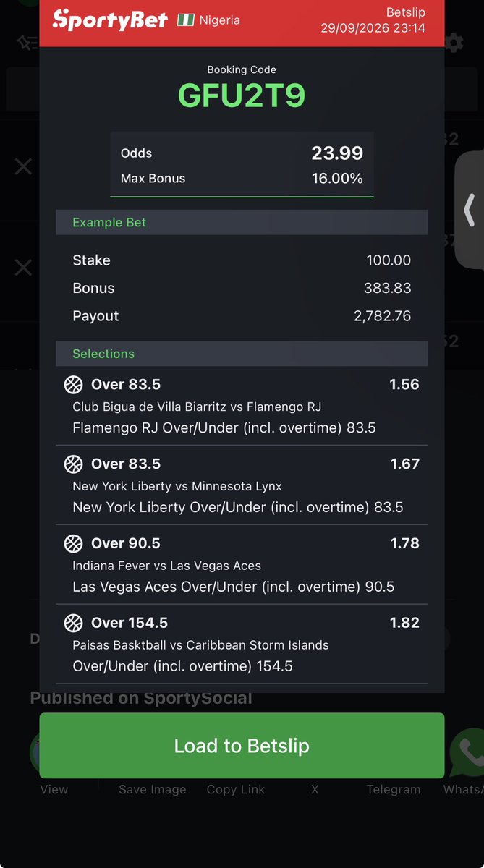Tap the basketball icon beside Over 83.5 Flamengo

pyautogui.click(x=73, y=384)
